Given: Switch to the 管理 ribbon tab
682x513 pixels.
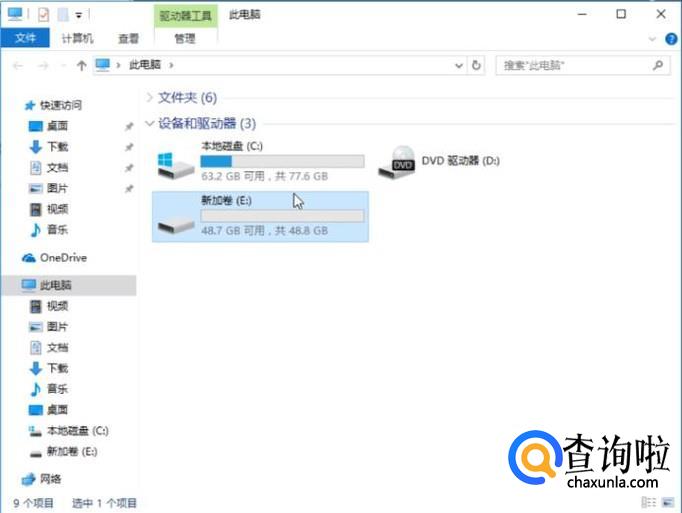Looking at the screenshot, I should point(185,39).
